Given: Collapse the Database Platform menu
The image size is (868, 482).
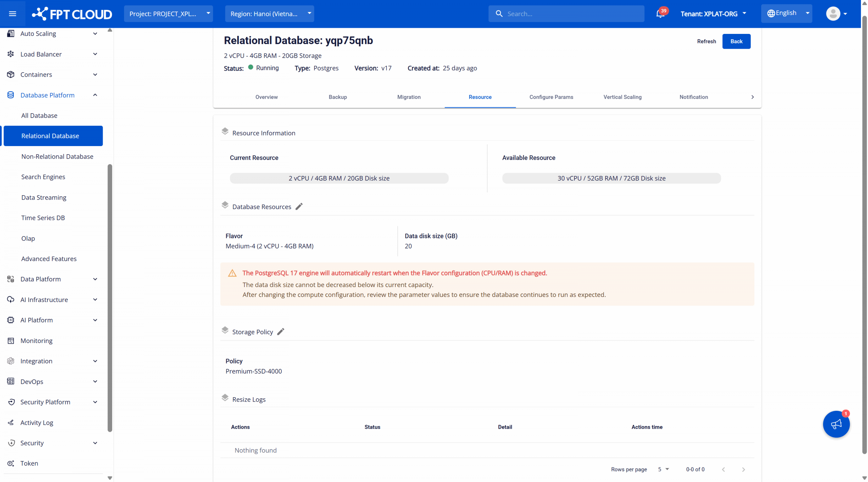Looking at the screenshot, I should (95, 95).
